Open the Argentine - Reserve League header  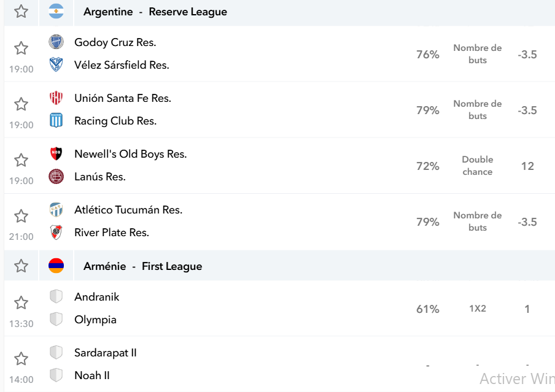(x=155, y=12)
